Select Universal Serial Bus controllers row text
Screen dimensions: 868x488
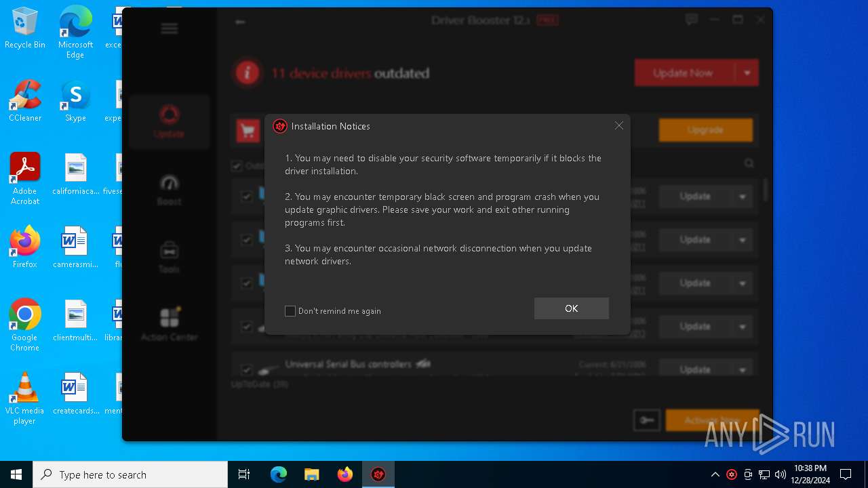(x=348, y=364)
